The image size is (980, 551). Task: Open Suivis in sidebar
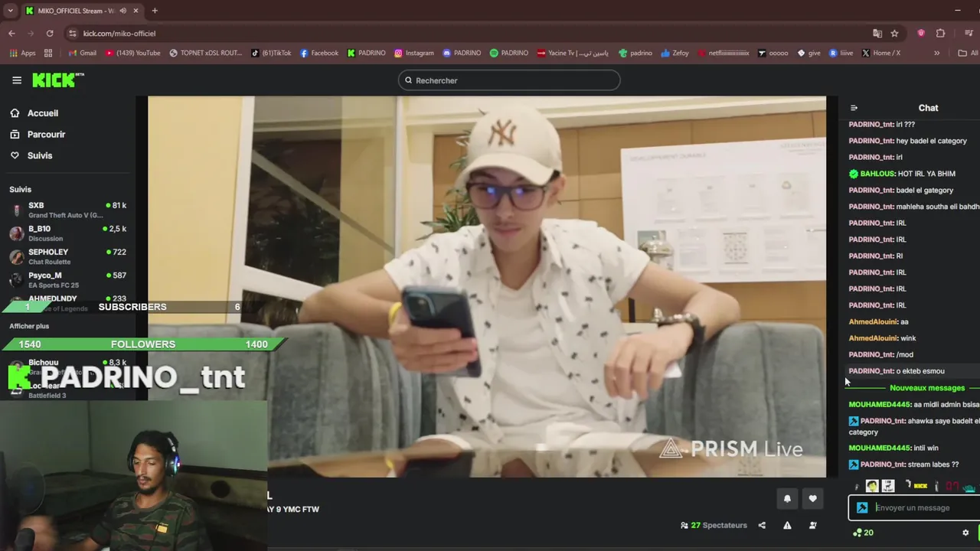point(31,156)
